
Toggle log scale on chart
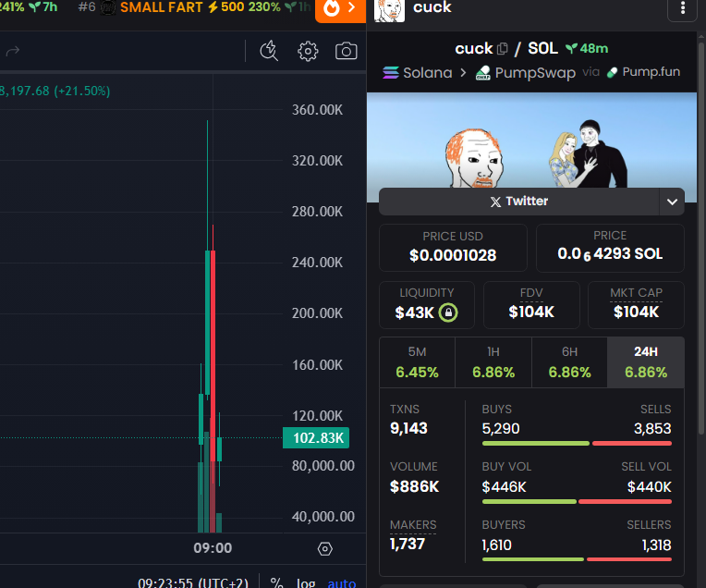coord(306,583)
